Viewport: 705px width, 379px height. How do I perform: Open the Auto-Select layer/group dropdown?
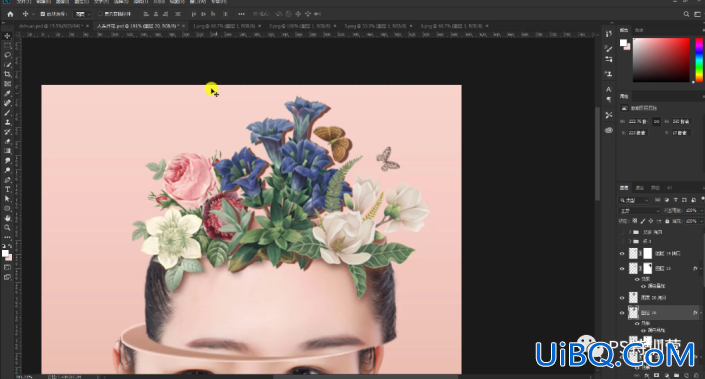82,14
